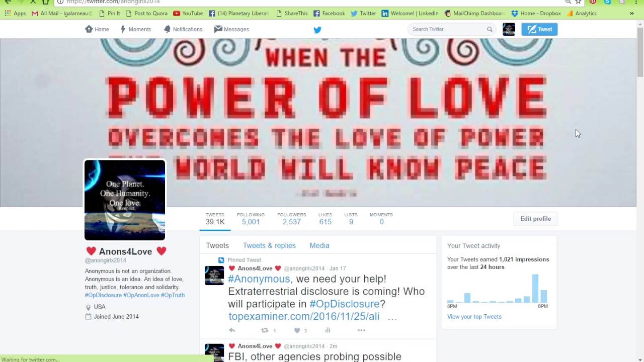
Task: Click the Edit profile button
Action: 535,219
